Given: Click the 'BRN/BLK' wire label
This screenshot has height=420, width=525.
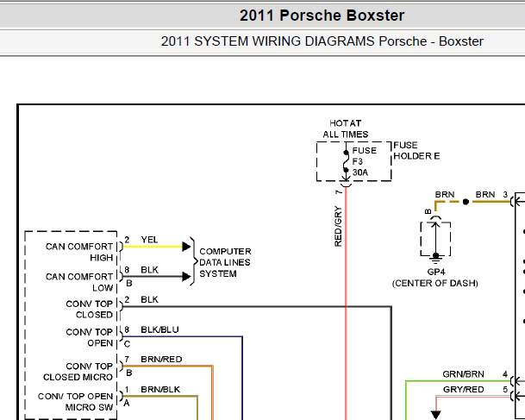Looking at the screenshot, I should [160, 390].
